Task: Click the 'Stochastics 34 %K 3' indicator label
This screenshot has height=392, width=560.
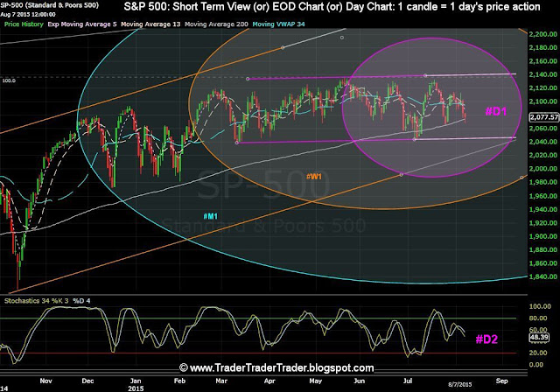Action: (36, 301)
